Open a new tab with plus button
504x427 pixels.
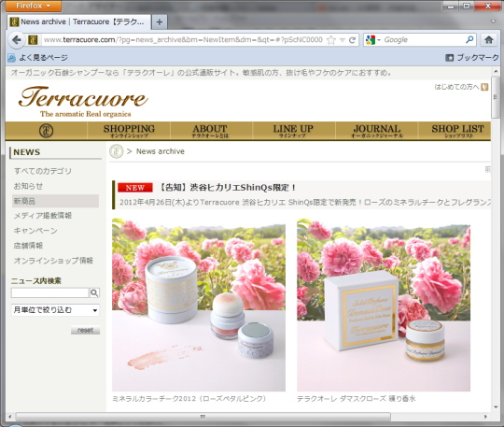pos(159,21)
